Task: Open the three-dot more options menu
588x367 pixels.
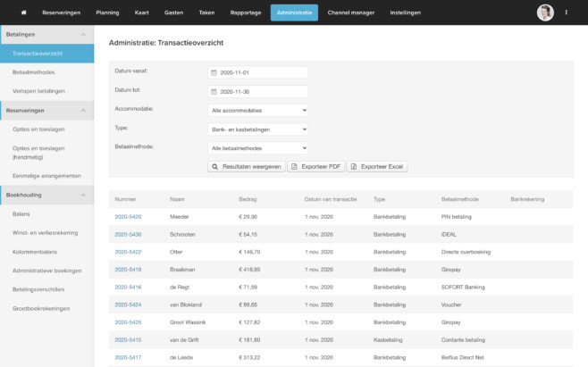Action: 567,13
